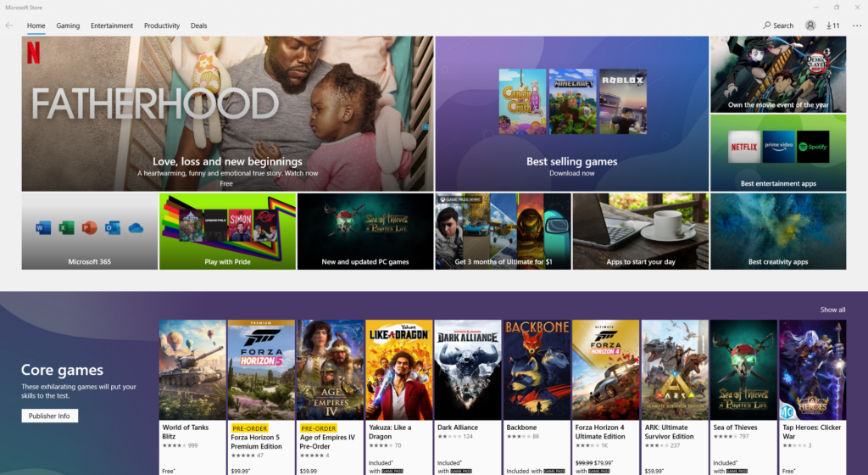Select the Roblox game icon
Screen dimensions: 868x475
point(623,101)
